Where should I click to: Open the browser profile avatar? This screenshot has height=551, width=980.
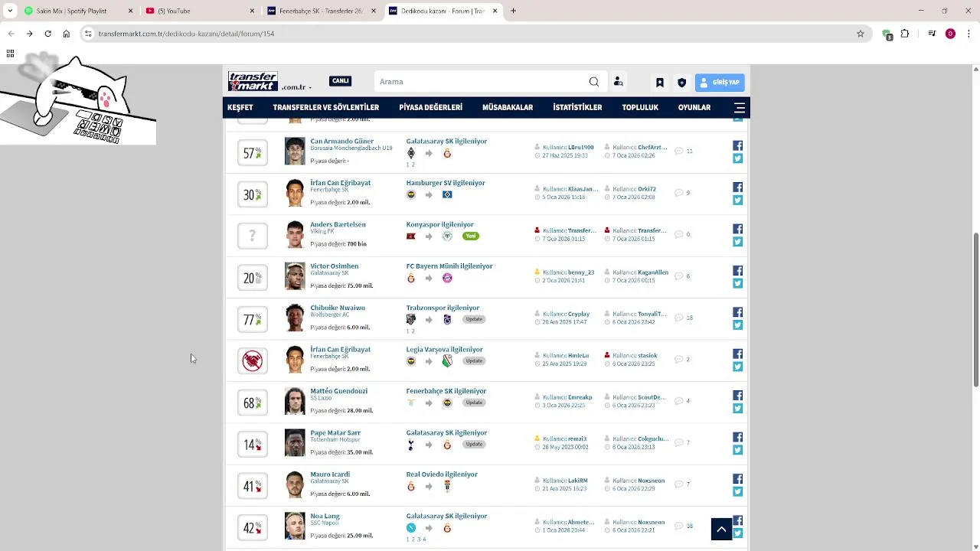(950, 34)
